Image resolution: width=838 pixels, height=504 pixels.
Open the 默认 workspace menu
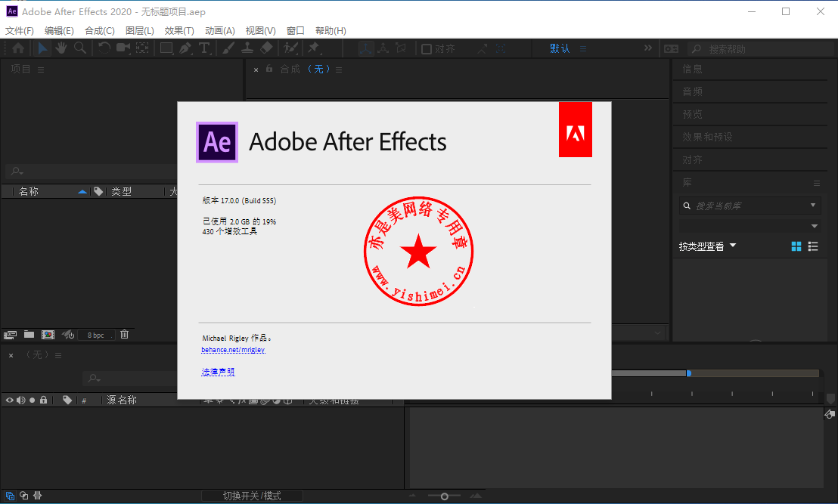pos(583,48)
